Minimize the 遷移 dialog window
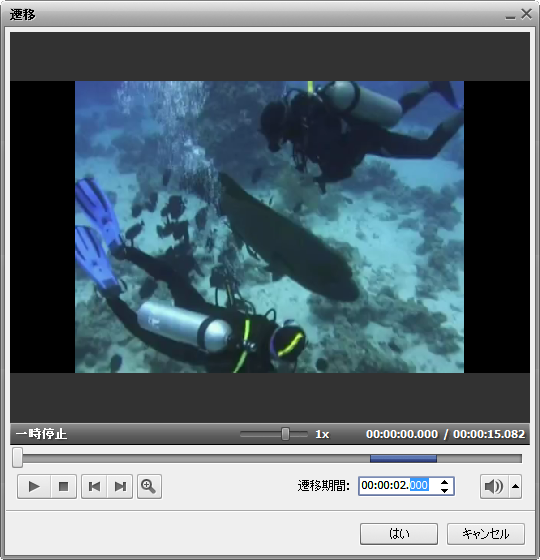Image resolution: width=540 pixels, height=560 pixels. point(510,16)
